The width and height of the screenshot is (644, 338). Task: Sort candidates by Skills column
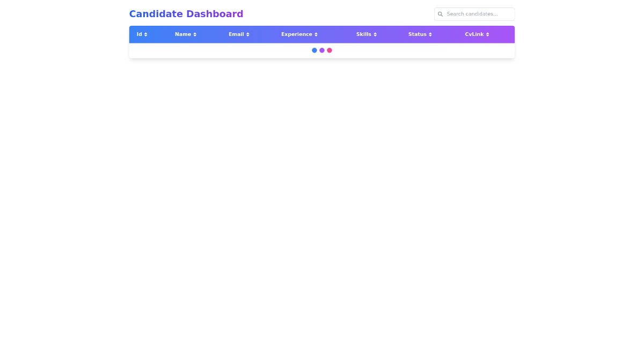pos(367,34)
